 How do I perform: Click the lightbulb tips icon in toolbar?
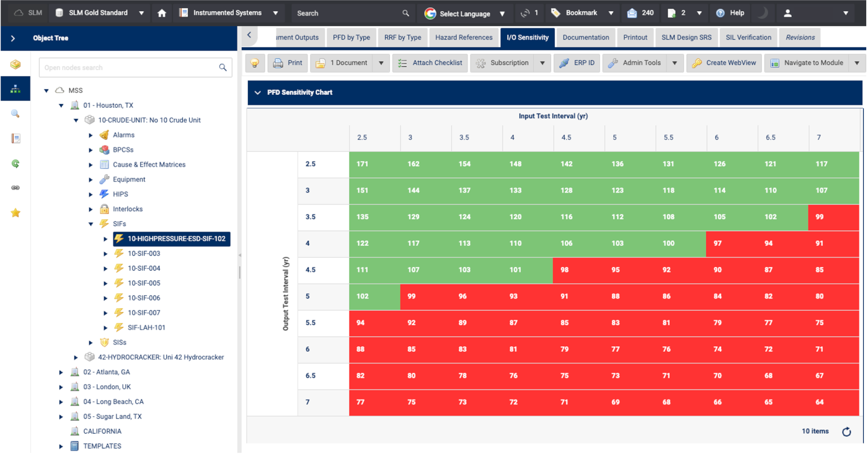coord(255,63)
